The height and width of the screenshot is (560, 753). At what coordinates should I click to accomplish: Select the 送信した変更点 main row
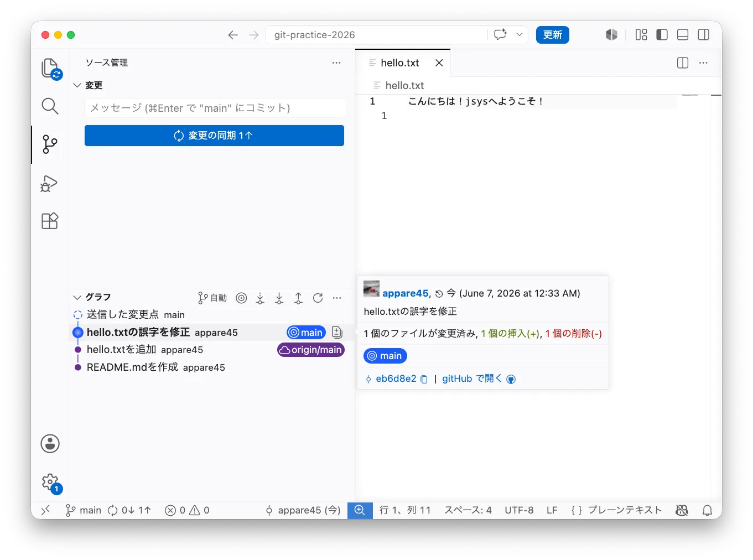pos(212,314)
